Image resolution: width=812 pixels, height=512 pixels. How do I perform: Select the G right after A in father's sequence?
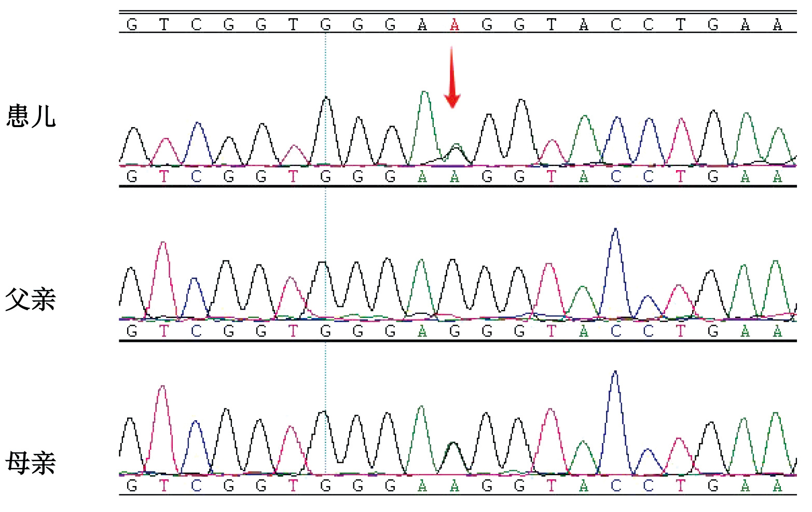(x=455, y=331)
